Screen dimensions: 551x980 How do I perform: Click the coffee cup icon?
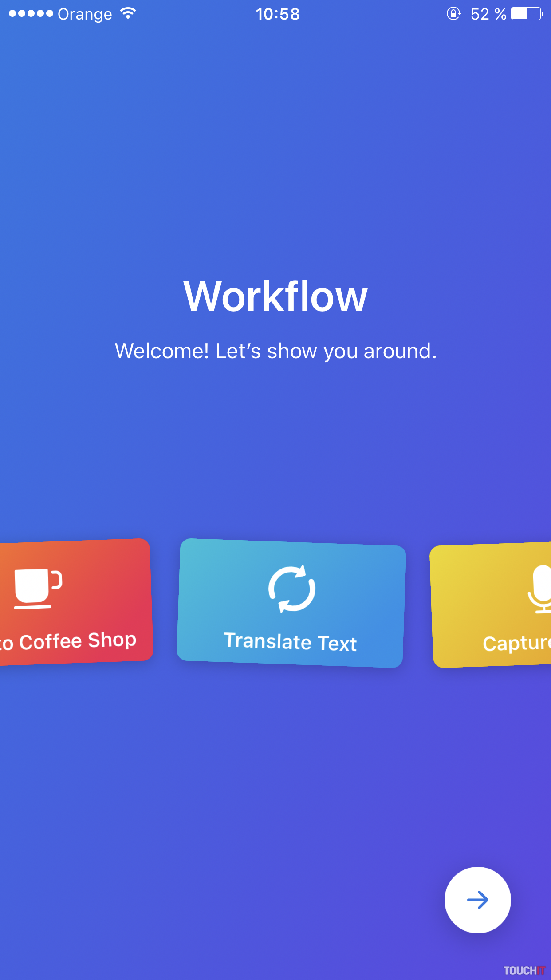coord(38,588)
